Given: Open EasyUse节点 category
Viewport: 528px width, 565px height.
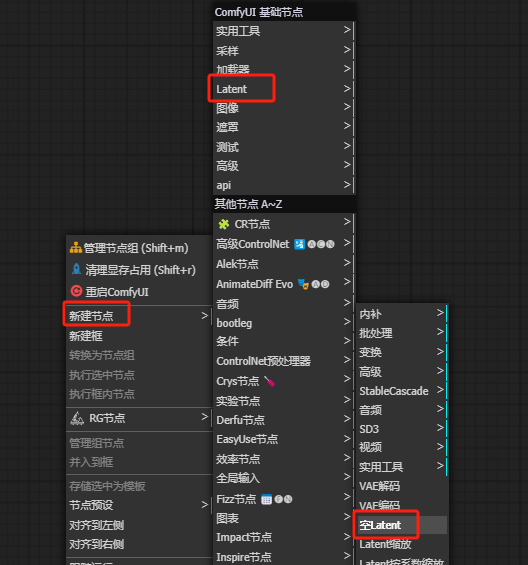Looking at the screenshot, I should (284, 439).
